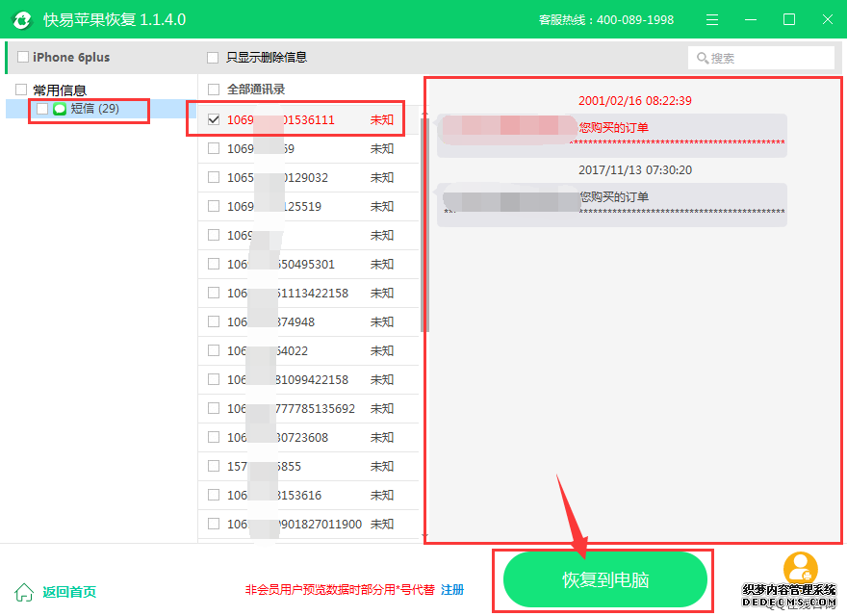Check the contact ending 777785135692
Image resolution: width=847 pixels, height=616 pixels.
click(214, 408)
